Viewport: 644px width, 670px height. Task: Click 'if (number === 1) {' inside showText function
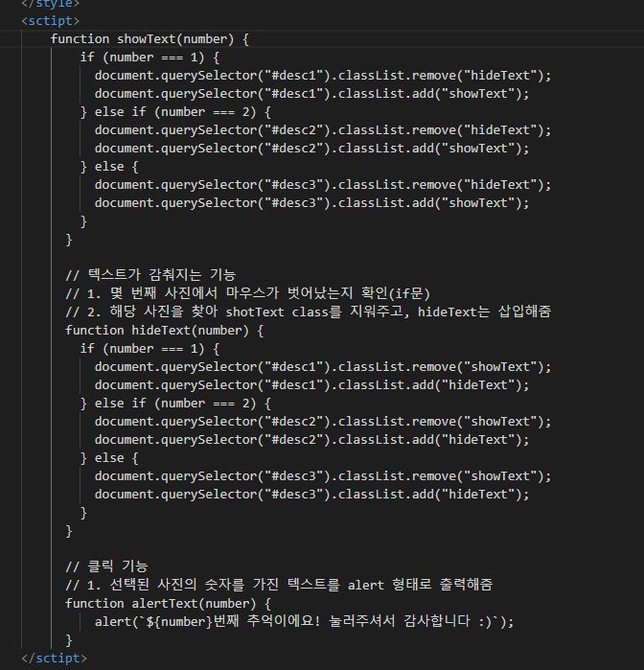pos(149,58)
